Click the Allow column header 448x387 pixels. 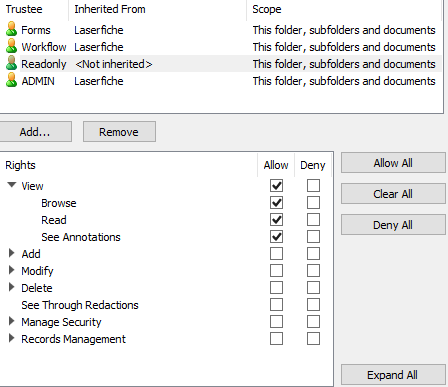[276, 165]
